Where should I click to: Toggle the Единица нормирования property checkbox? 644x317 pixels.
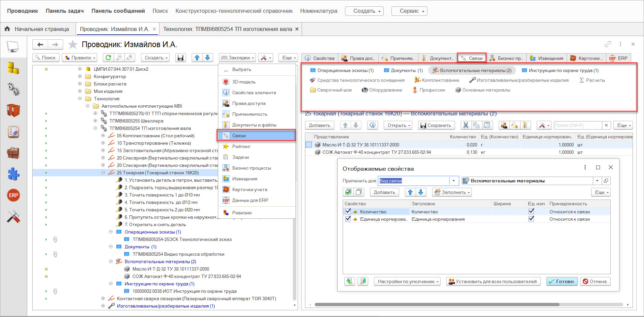tap(348, 219)
